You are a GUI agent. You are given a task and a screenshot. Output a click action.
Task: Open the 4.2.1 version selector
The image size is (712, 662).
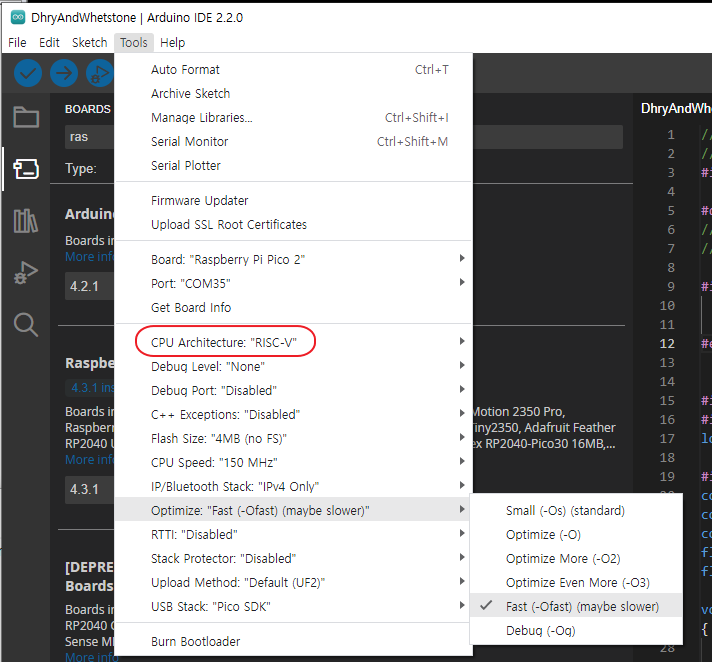pyautogui.click(x=89, y=287)
